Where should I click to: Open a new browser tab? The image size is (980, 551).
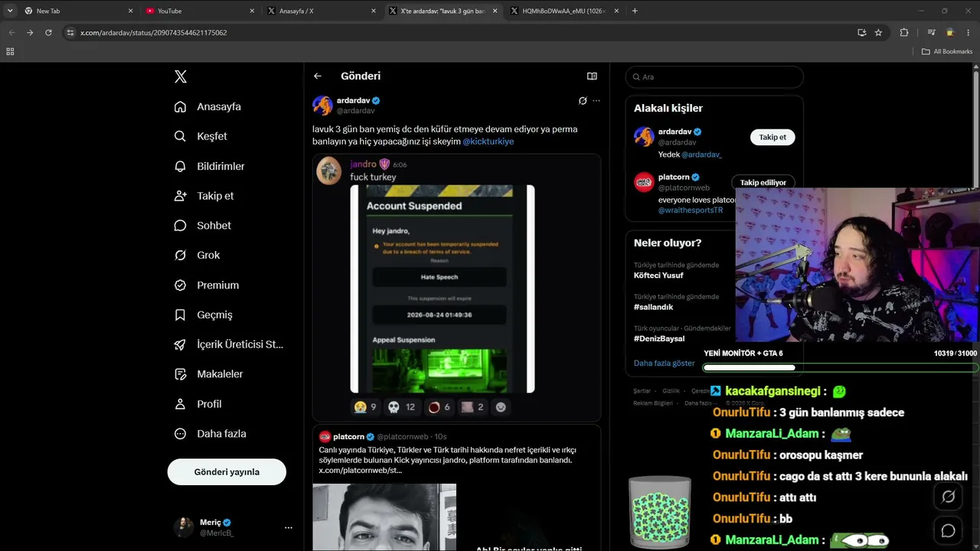pyautogui.click(x=635, y=11)
